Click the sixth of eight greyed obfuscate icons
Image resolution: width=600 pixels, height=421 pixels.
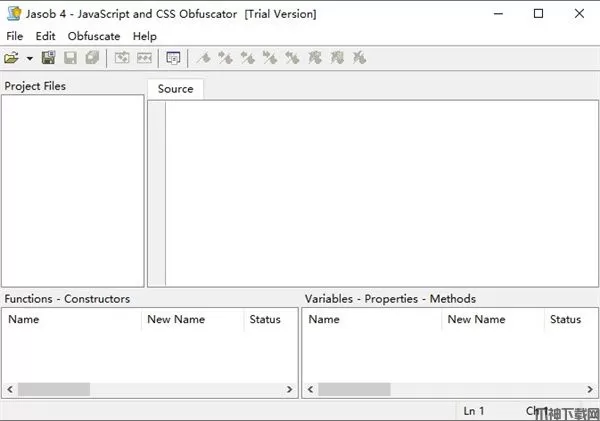[x=315, y=58]
